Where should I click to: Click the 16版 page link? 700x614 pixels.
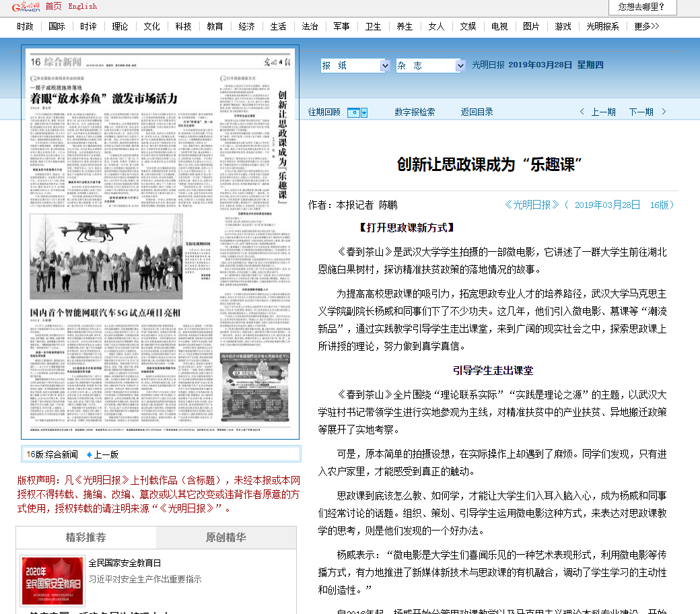coord(660,205)
